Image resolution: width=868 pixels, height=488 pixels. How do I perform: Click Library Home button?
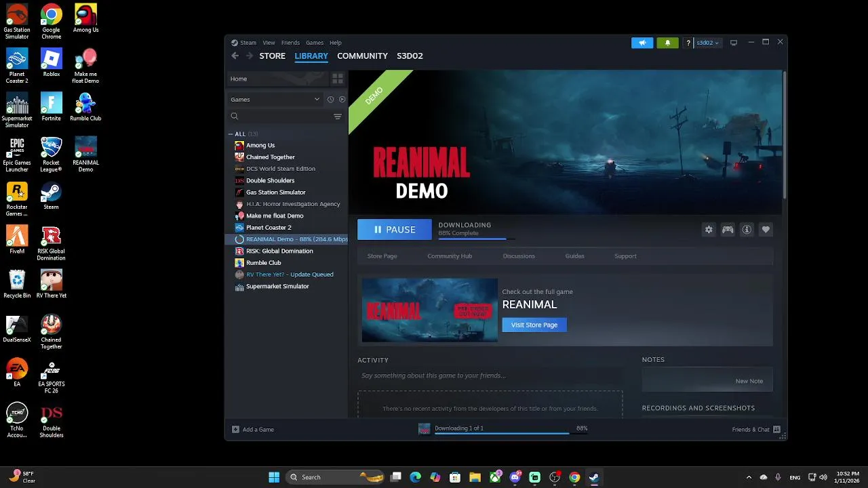(x=277, y=79)
